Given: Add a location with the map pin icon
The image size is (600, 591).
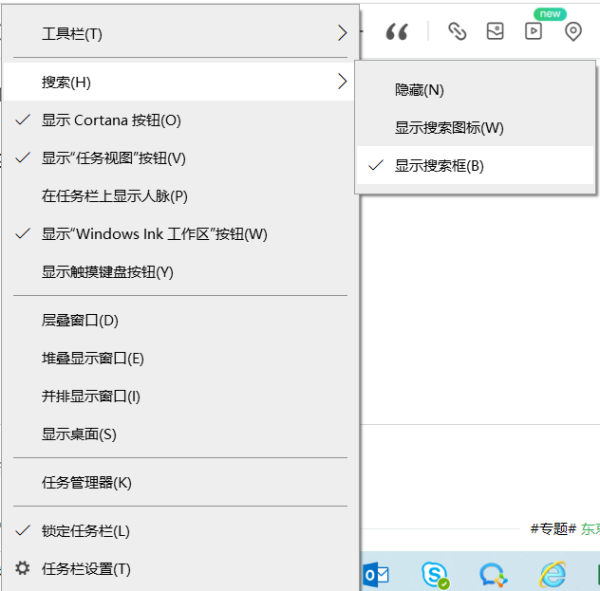Looking at the screenshot, I should click(x=573, y=31).
